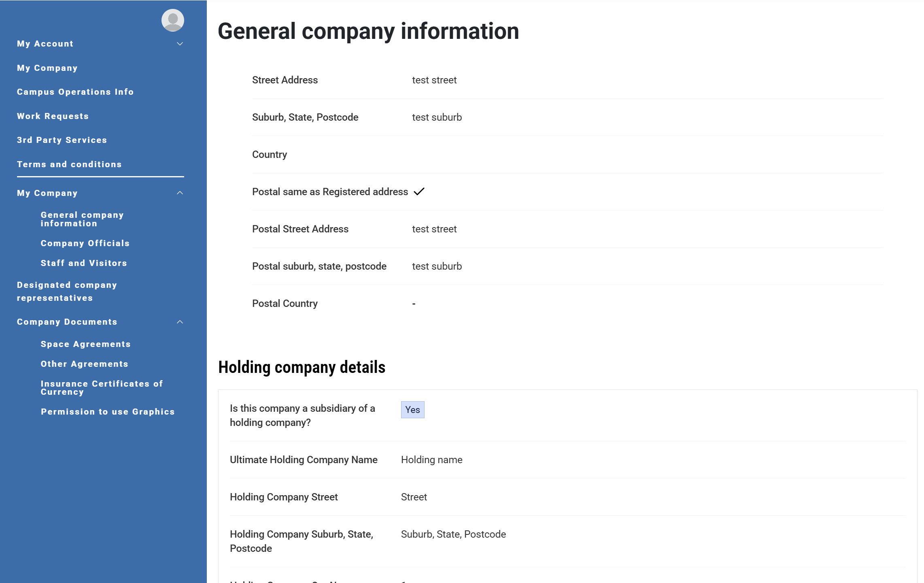This screenshot has height=583, width=924.
Task: Open Insurance Certificates of Currency
Action: pos(102,387)
